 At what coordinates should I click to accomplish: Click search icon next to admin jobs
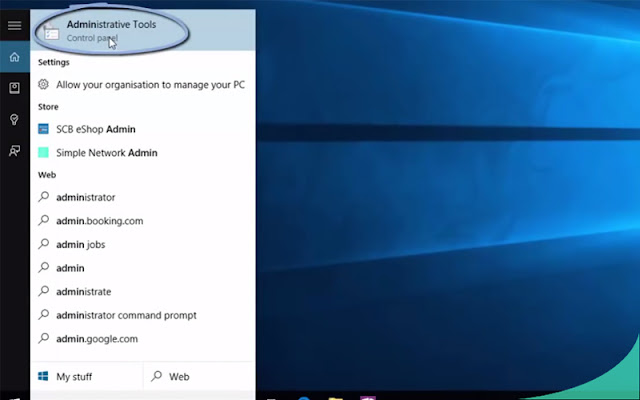click(x=43, y=244)
